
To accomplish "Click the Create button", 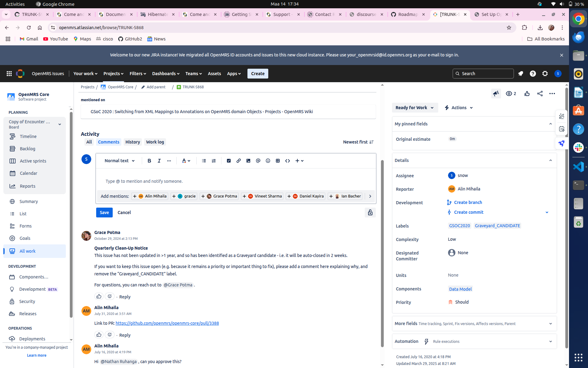I will pos(258,74).
